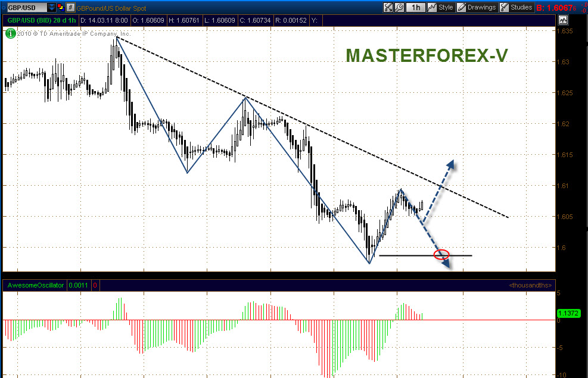
Task: Click the chart mode icon above the price axis
Action: tap(563, 20)
